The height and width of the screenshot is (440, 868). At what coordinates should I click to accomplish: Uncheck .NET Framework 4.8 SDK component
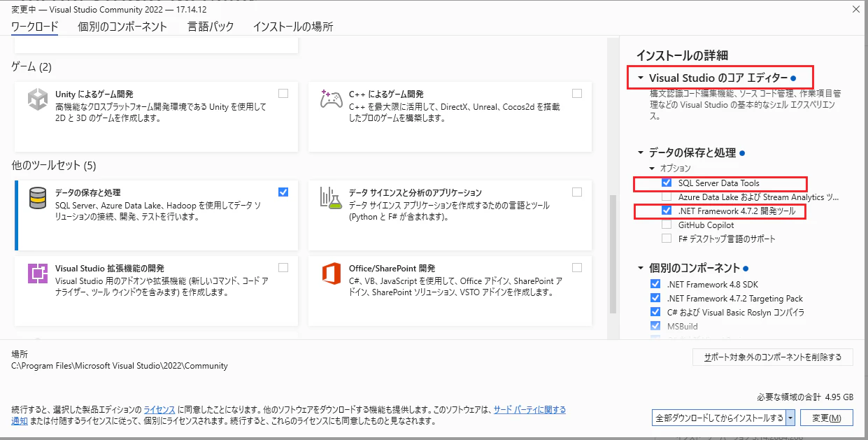click(x=655, y=284)
